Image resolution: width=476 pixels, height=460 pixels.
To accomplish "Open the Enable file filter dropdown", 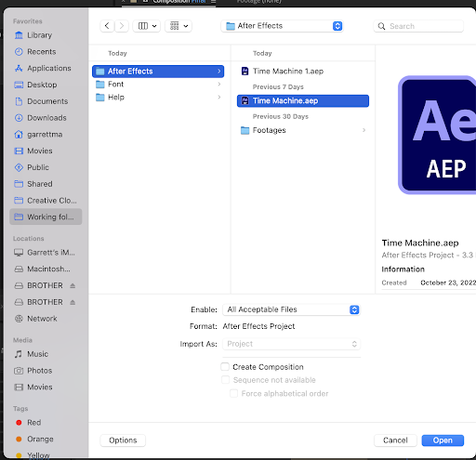I will tap(291, 309).
